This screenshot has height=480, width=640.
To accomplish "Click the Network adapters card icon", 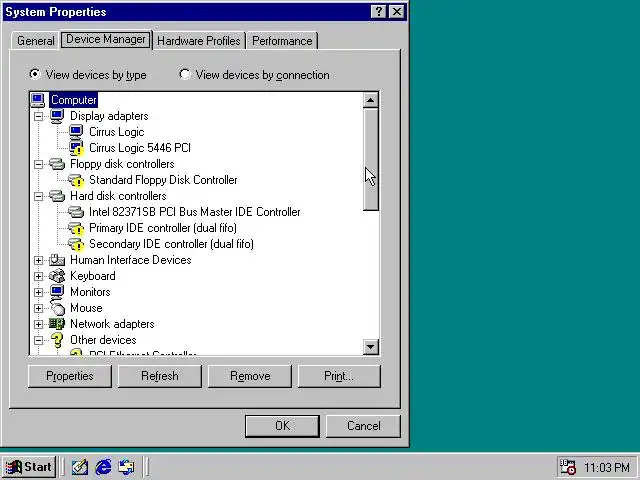I will pos(57,324).
